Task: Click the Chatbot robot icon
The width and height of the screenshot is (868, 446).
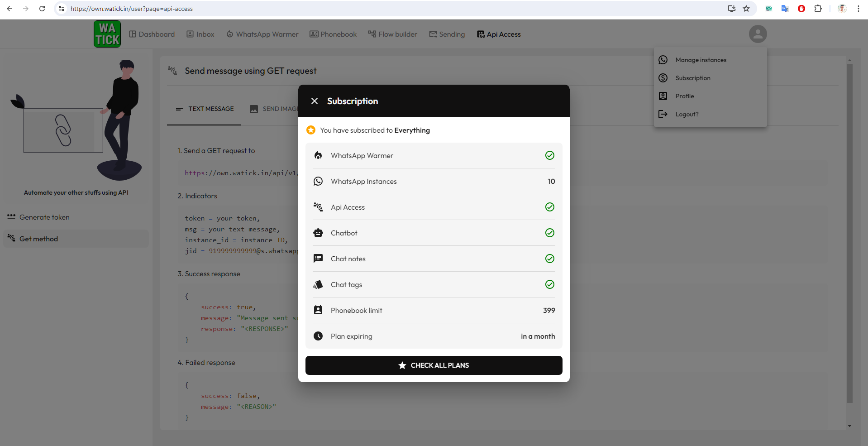Action: tap(318, 233)
